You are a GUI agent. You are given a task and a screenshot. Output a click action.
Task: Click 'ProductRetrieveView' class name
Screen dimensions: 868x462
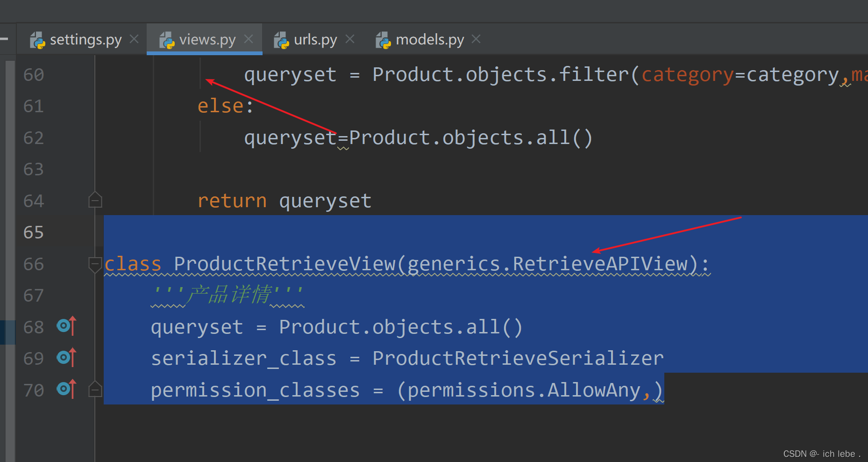285,264
